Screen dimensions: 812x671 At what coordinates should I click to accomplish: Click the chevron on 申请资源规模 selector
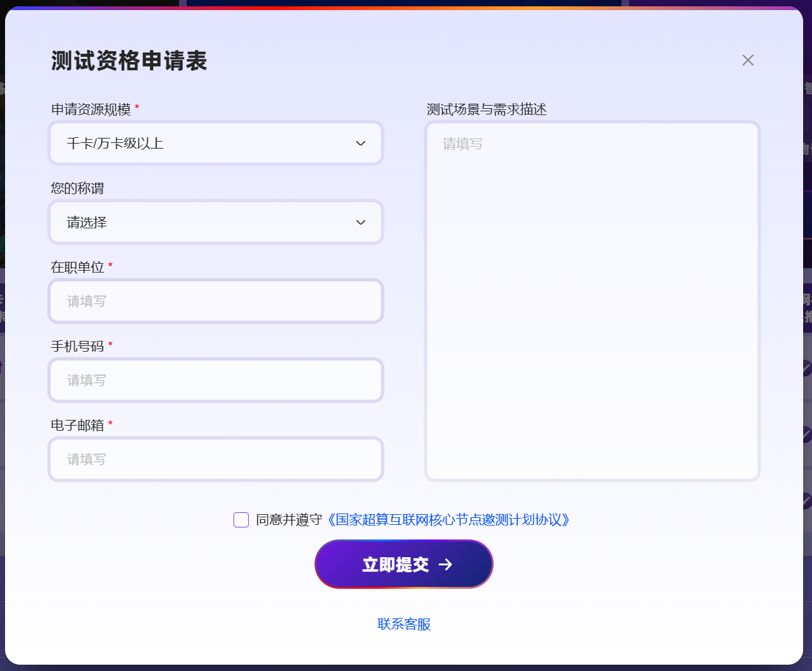tap(360, 143)
